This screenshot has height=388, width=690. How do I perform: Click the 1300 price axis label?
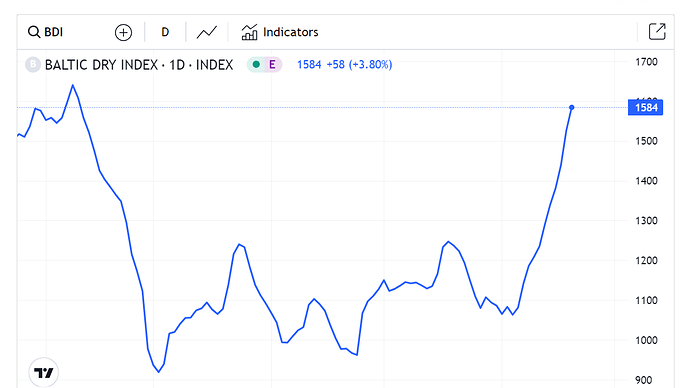click(x=646, y=221)
